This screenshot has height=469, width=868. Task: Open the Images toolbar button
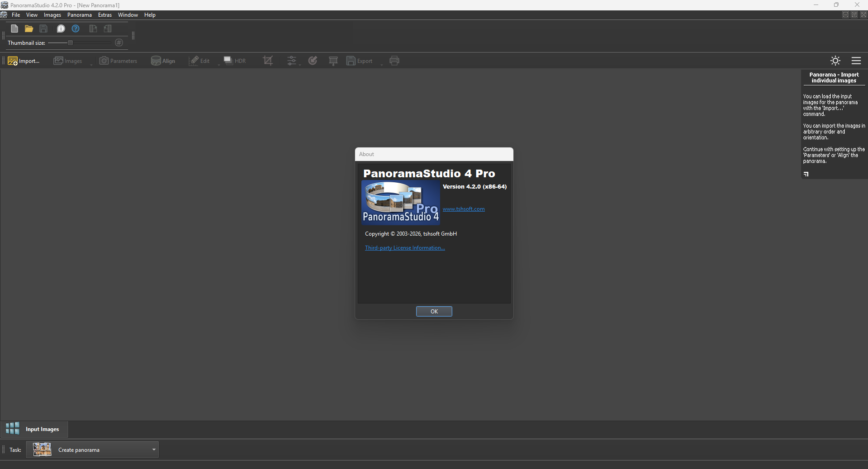[68, 61]
